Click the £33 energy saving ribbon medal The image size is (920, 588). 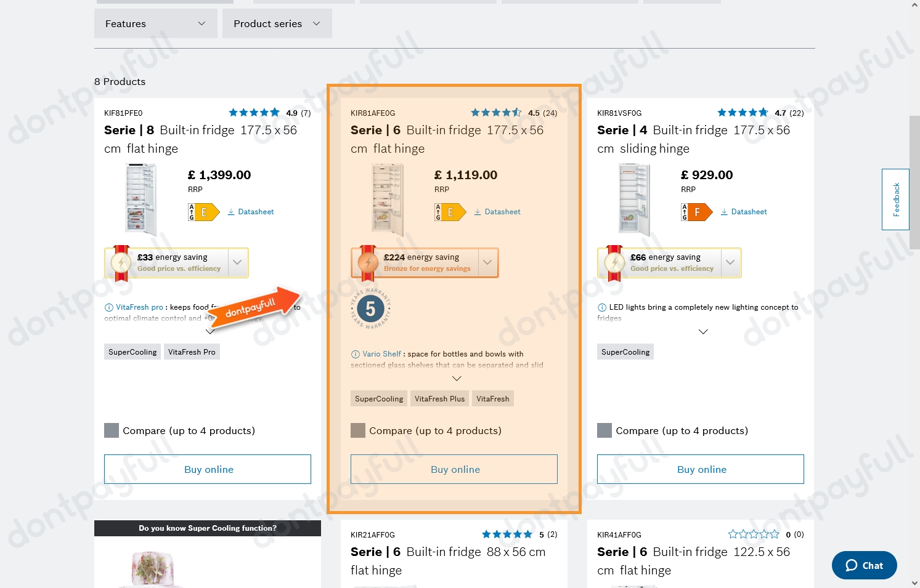(x=121, y=263)
